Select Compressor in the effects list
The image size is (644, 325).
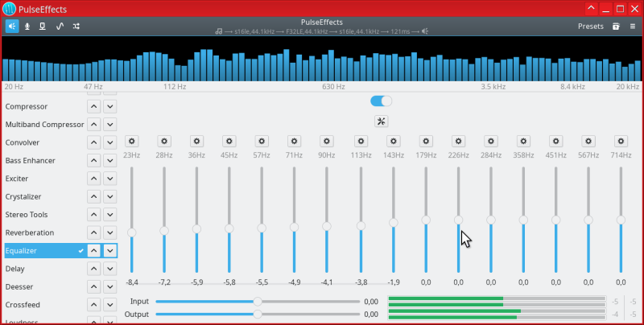click(27, 106)
